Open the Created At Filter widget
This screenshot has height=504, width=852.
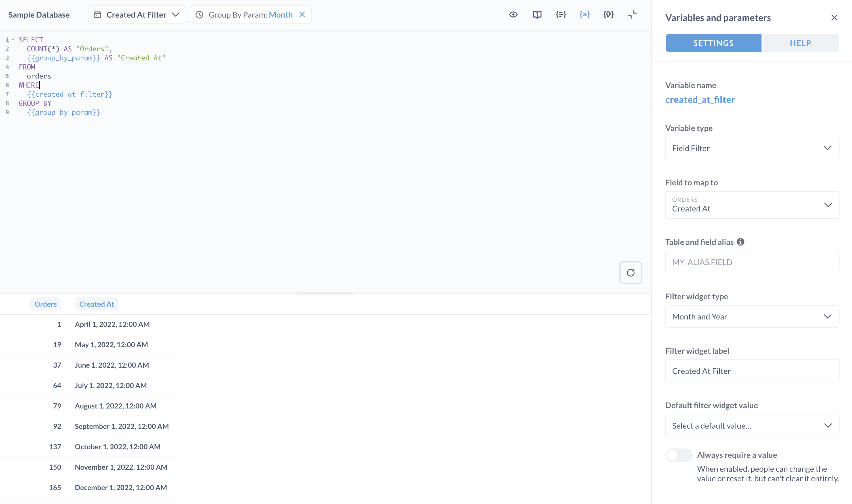tap(136, 15)
